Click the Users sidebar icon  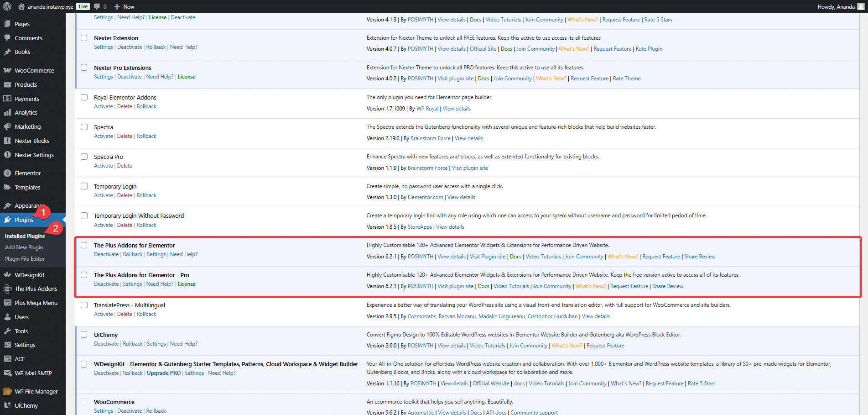click(7, 317)
